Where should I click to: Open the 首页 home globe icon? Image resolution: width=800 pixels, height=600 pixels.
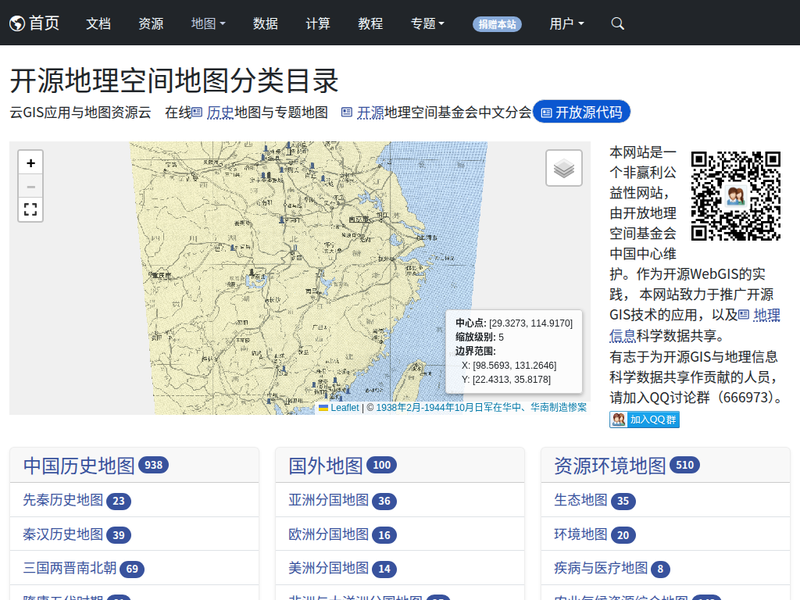coord(17,23)
